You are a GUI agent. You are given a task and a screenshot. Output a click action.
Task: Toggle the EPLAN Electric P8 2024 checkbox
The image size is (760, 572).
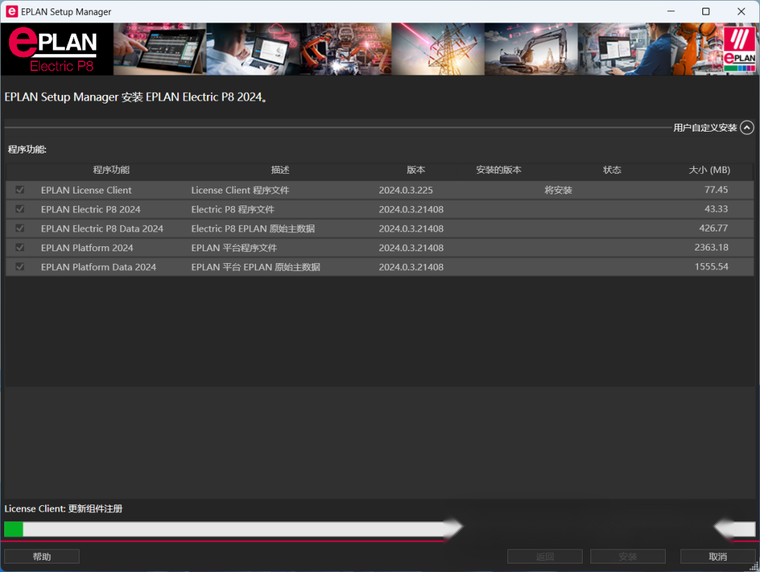[x=19, y=209]
